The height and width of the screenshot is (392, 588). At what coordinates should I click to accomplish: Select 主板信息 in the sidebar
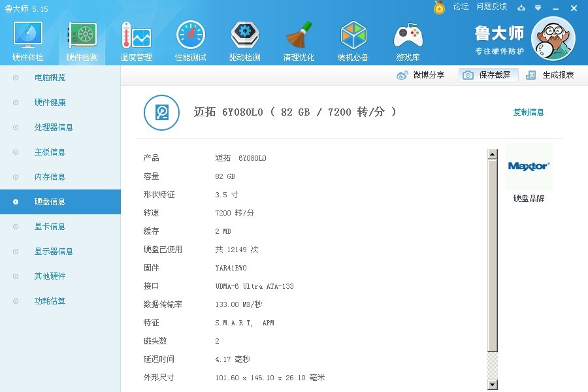[x=60, y=152]
